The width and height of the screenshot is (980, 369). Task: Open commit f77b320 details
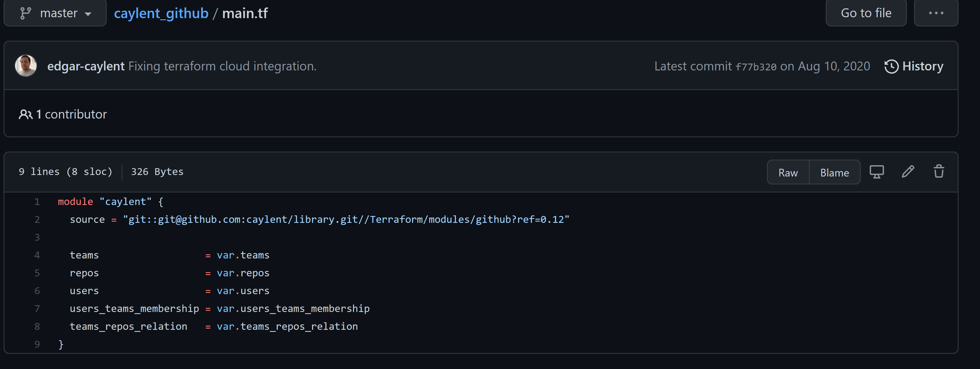click(x=756, y=66)
